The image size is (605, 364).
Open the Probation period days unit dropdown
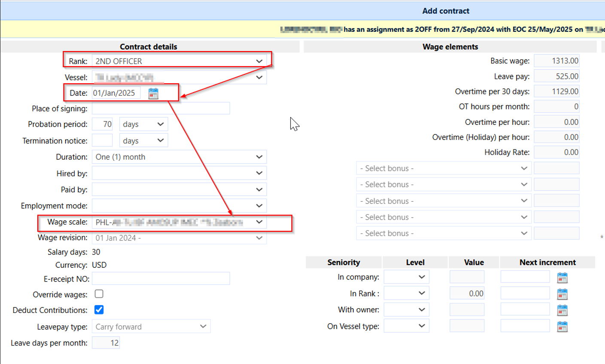[143, 124]
